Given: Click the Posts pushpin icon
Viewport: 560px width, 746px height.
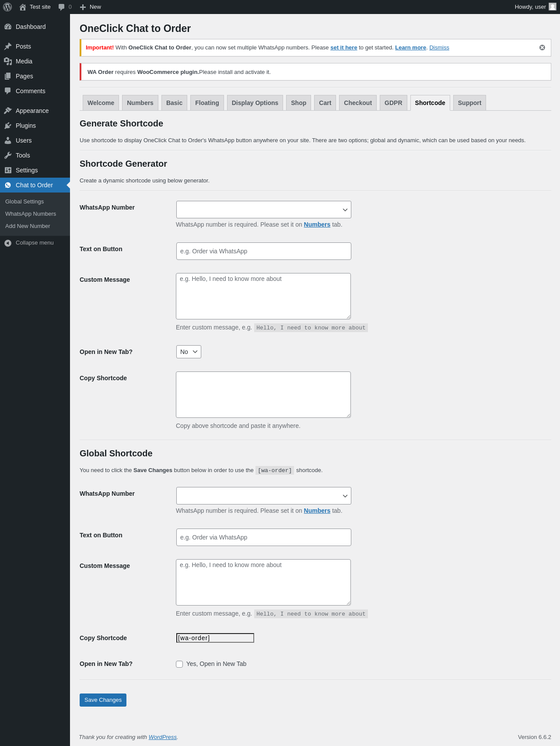Looking at the screenshot, I should [8, 46].
